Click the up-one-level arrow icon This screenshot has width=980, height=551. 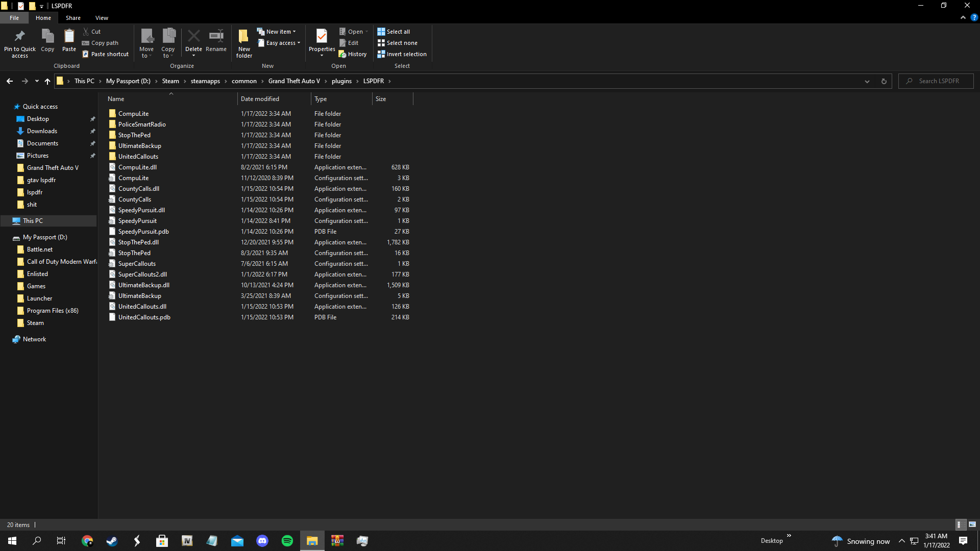47,81
